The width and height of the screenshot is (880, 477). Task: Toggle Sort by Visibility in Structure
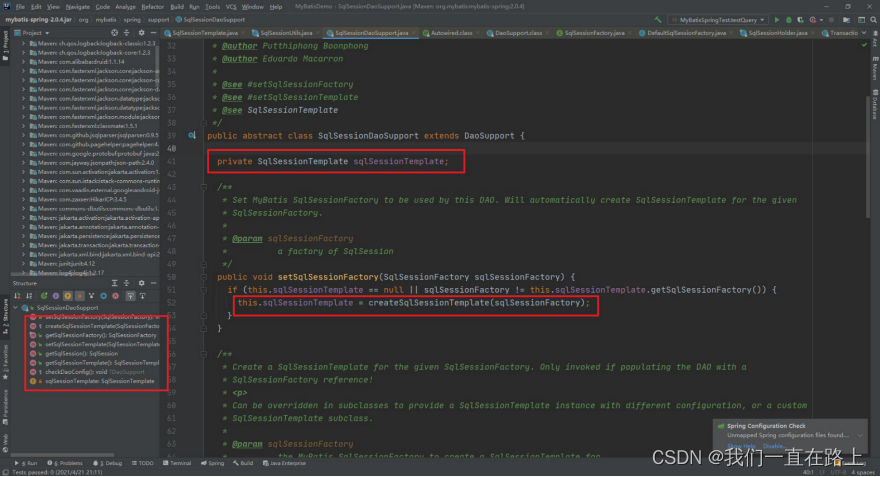click(17, 296)
